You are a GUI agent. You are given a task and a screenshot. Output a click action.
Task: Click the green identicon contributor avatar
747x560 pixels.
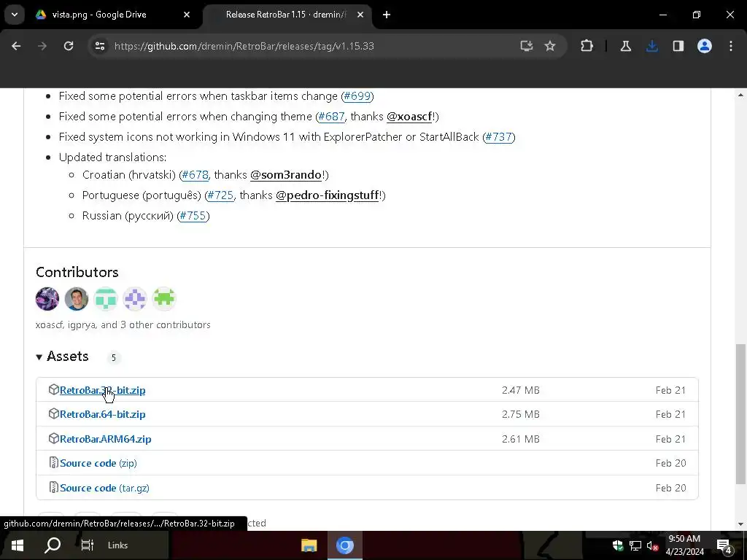(164, 299)
